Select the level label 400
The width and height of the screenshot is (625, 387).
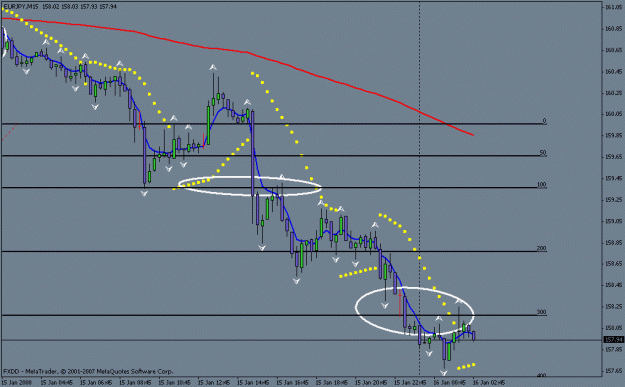(x=542, y=375)
